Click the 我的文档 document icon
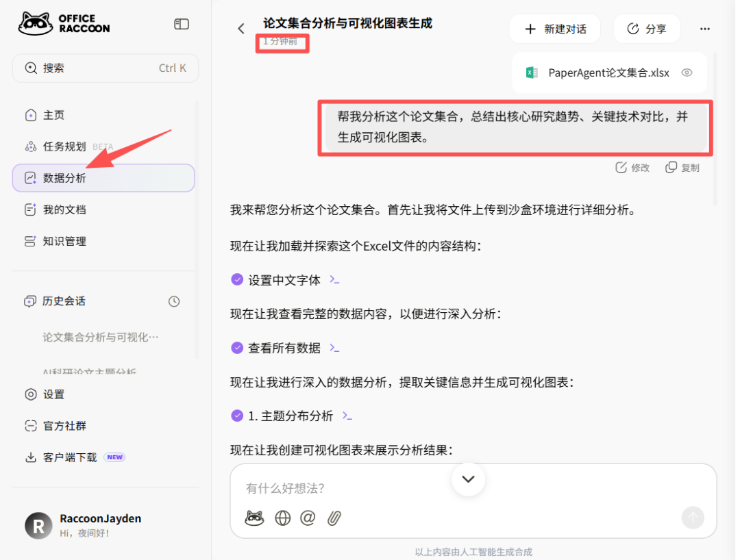The height and width of the screenshot is (560, 740). point(30,209)
